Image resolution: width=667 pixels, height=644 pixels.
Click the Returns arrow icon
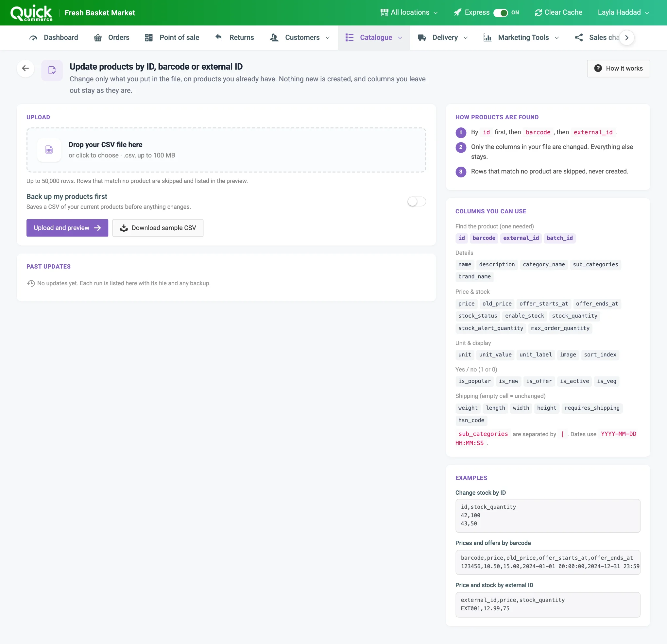[218, 37]
